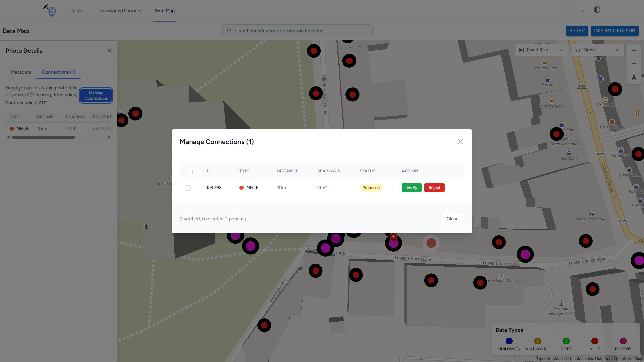Click the green Verify button
The width and height of the screenshot is (644, 362).
pos(411,188)
